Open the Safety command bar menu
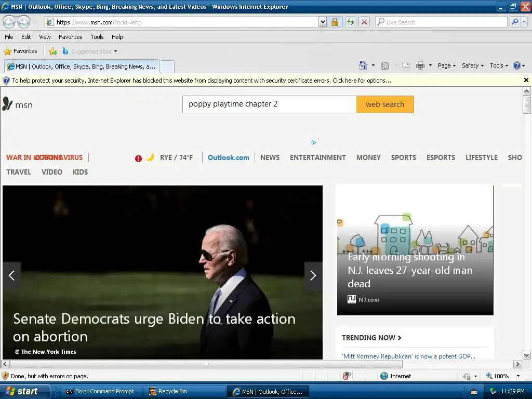 (473, 65)
